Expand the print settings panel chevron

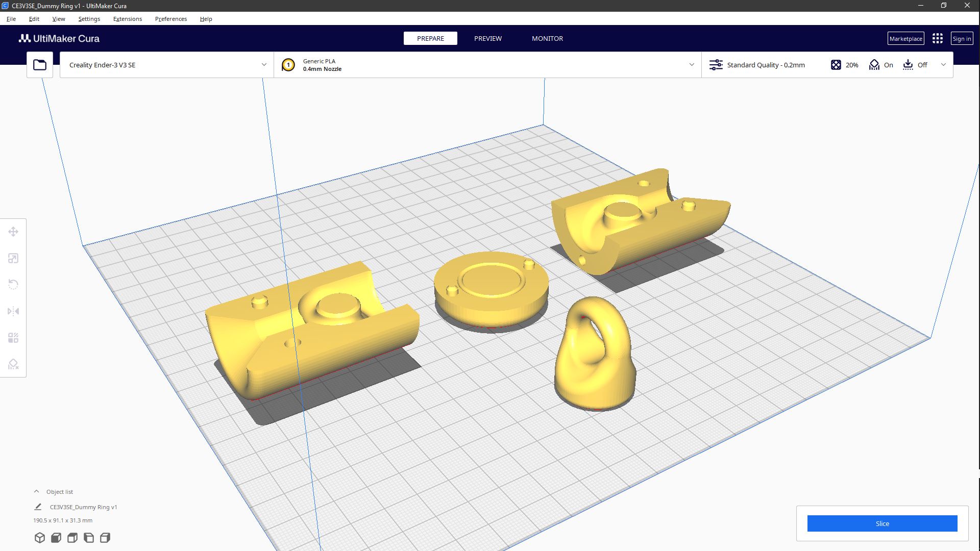943,65
